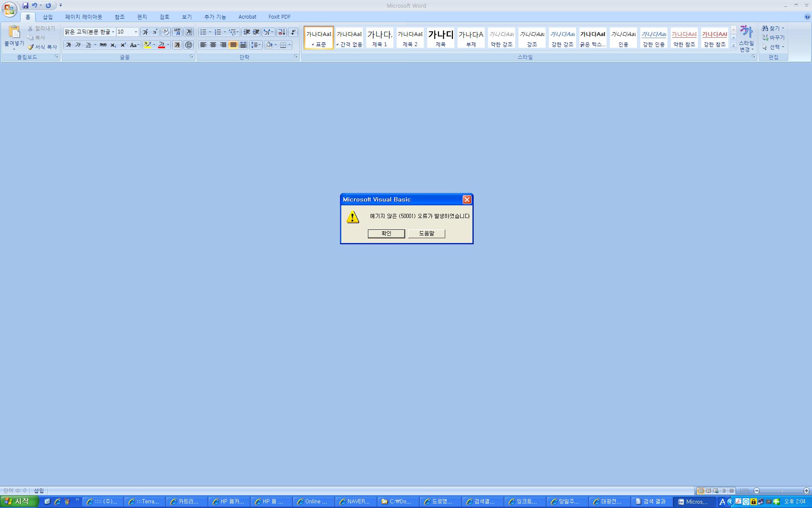The image size is (812, 508).
Task: Click 찾기 (Find) in editing group
Action: (x=773, y=28)
